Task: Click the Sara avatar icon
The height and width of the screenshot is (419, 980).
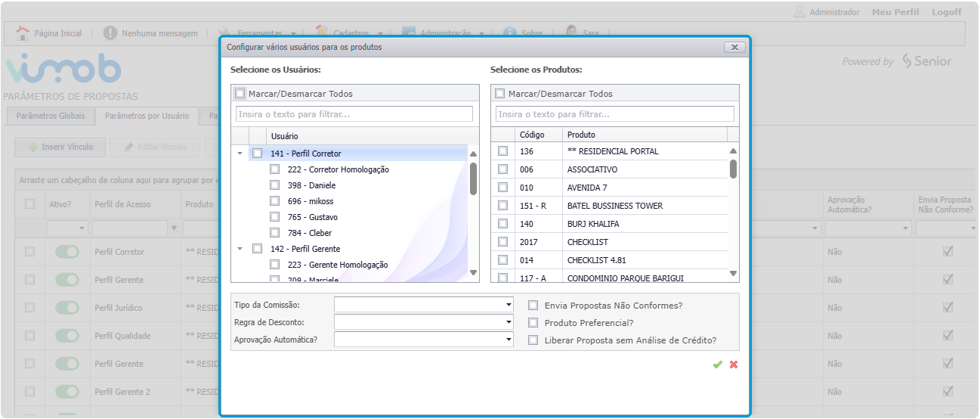Action: (572, 33)
